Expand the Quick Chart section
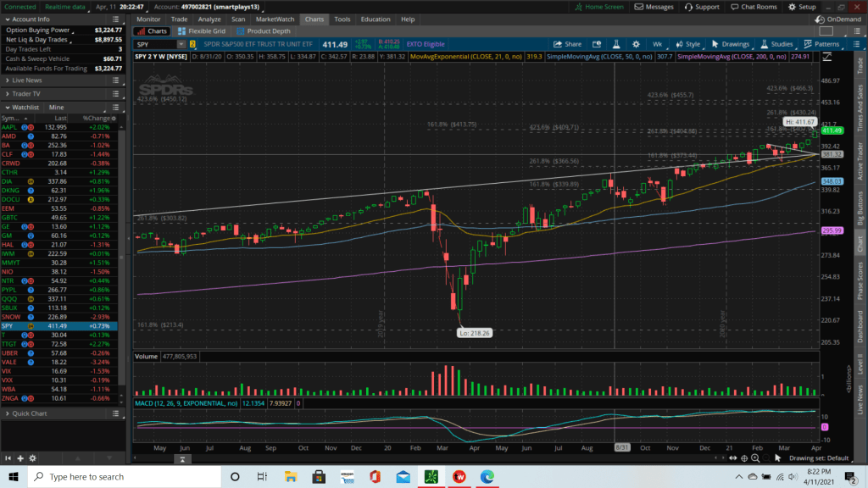 point(8,413)
